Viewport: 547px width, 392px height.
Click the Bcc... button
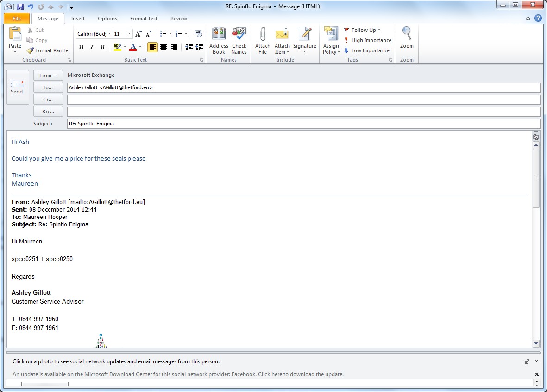[48, 112]
